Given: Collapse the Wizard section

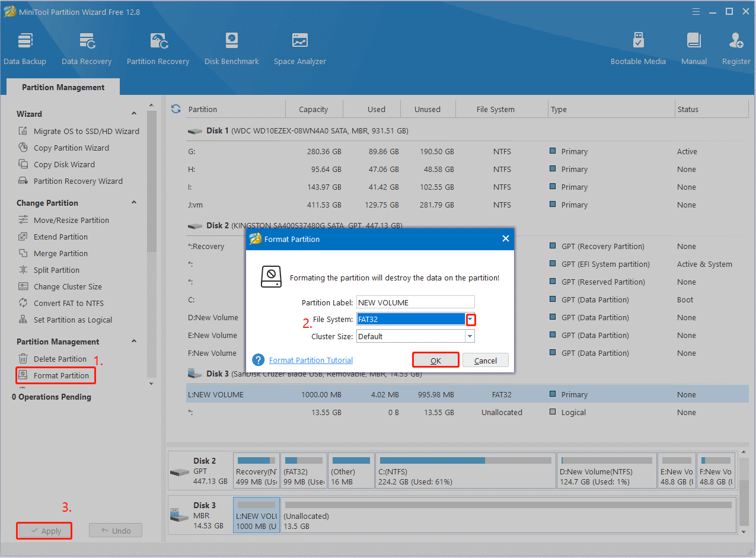Looking at the screenshot, I should [x=134, y=114].
